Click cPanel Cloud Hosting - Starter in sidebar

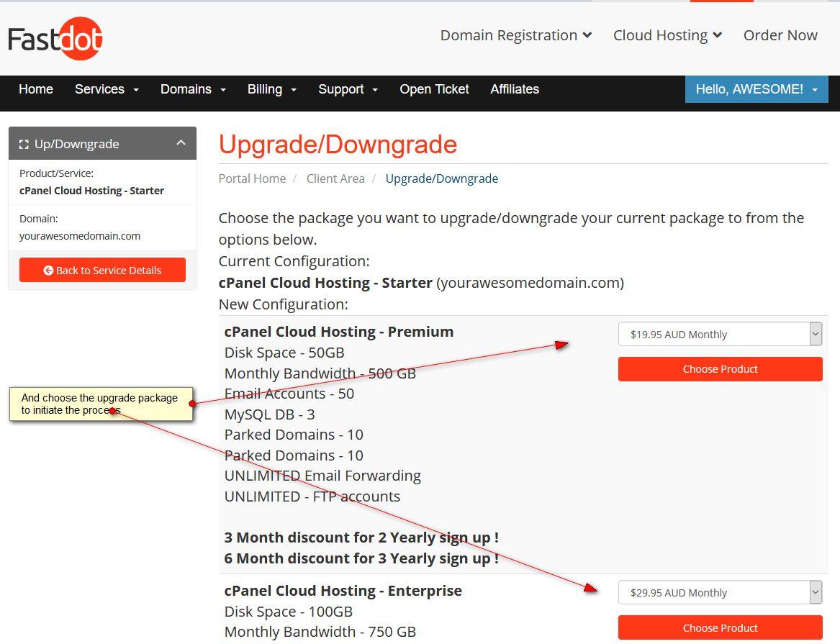coord(91,191)
